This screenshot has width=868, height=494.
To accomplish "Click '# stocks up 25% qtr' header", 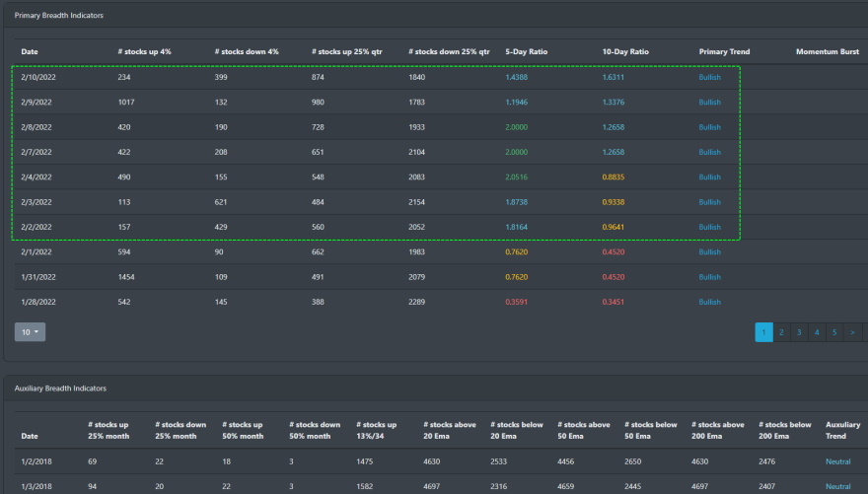I will tap(347, 51).
